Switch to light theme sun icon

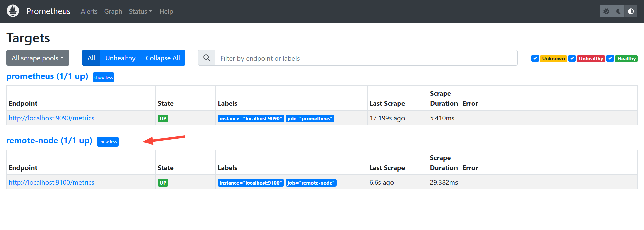coord(606,11)
